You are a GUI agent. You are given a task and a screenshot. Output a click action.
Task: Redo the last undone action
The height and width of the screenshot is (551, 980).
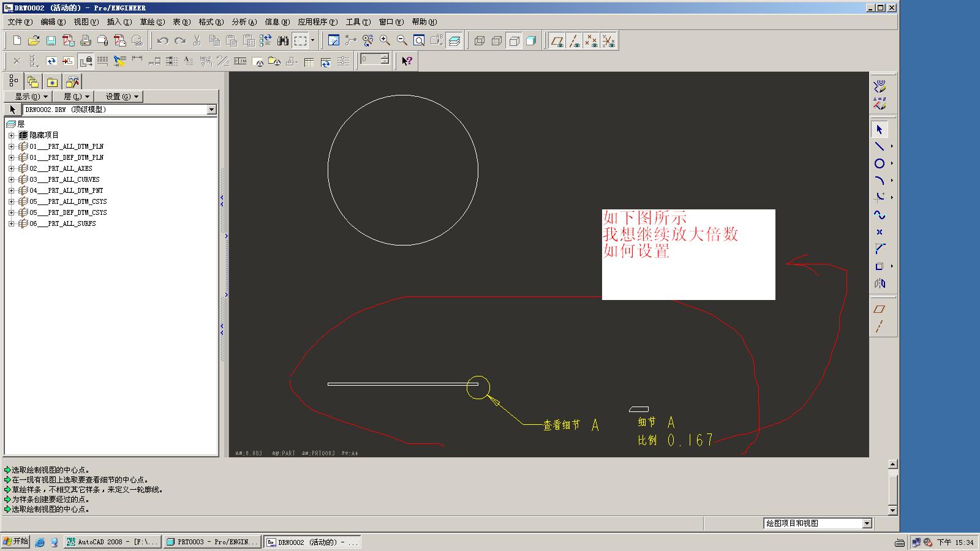(179, 41)
